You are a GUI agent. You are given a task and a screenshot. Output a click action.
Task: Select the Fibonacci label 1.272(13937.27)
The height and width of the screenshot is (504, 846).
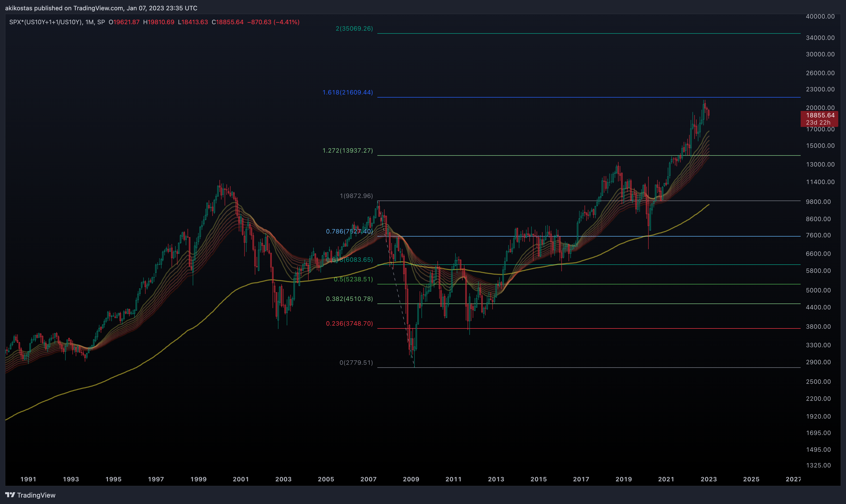point(348,150)
